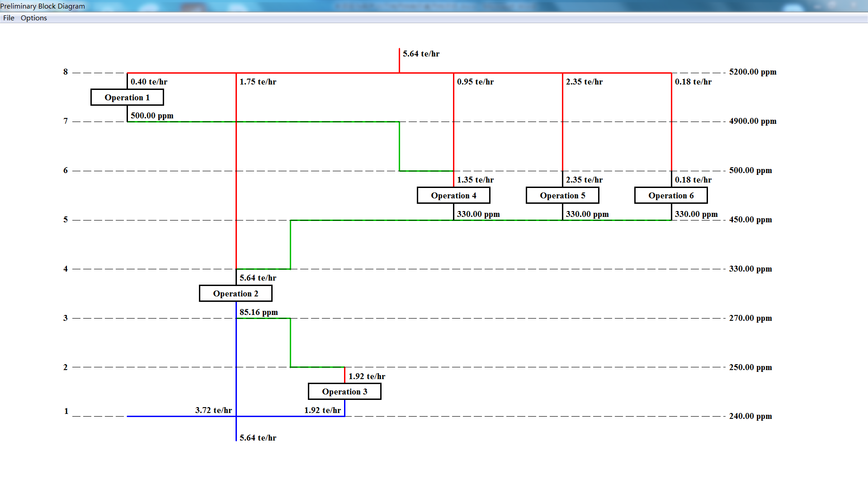Click the bottom 5.64 te/hr outlet label
Viewport: 868px width, 488px height.
pos(258,438)
